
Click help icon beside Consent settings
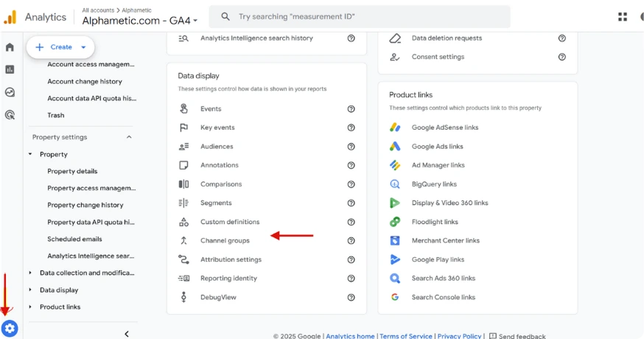click(562, 57)
